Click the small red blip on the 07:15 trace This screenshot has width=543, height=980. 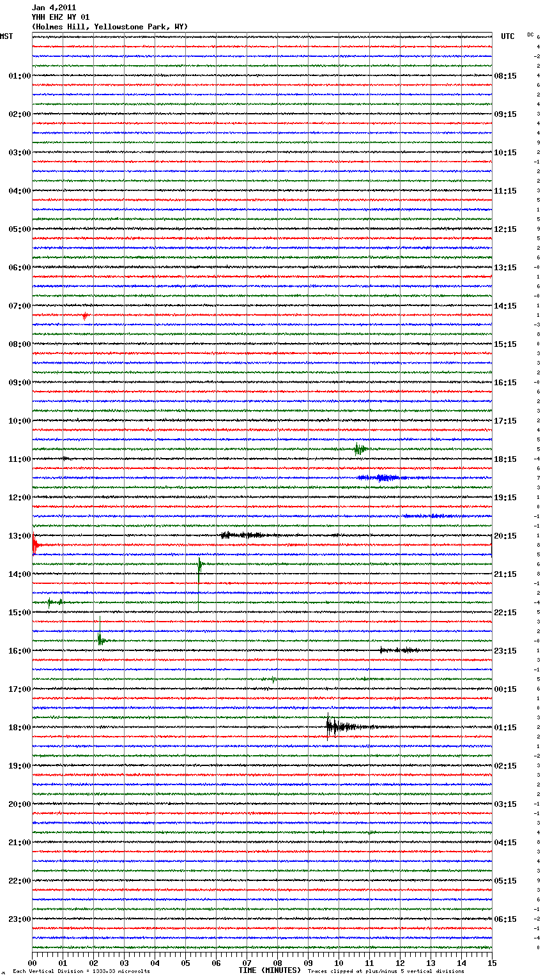[x=84, y=316]
